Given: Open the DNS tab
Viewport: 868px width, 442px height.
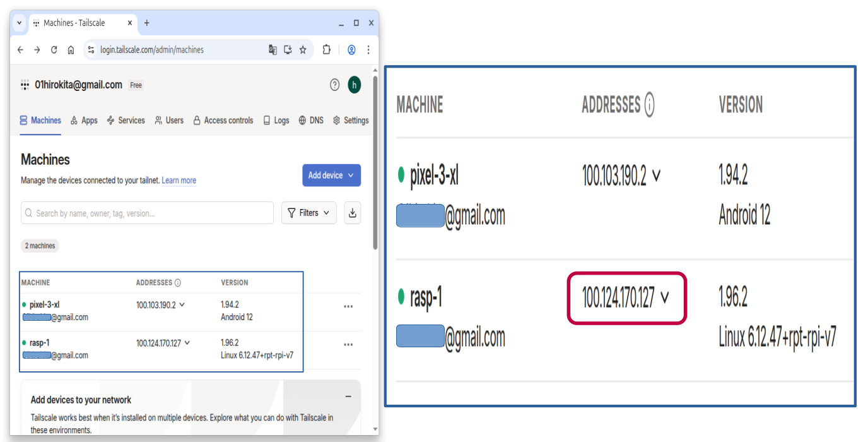Looking at the screenshot, I should pyautogui.click(x=311, y=121).
